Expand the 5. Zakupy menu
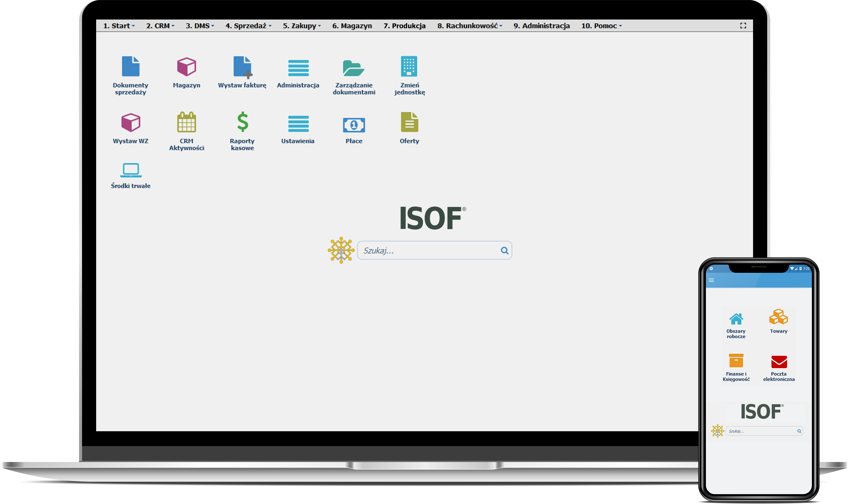This screenshot has height=504, width=849. (x=302, y=26)
